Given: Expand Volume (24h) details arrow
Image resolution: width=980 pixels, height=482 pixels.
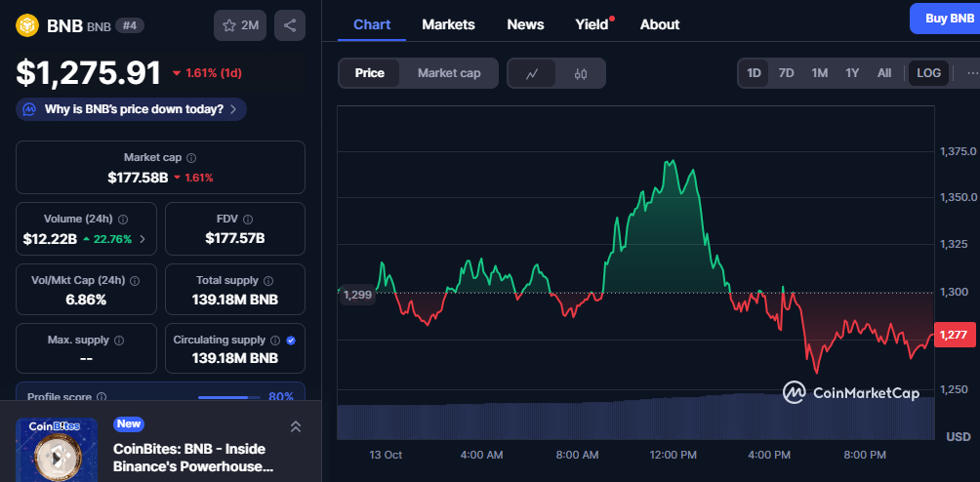Looking at the screenshot, I should [x=143, y=238].
